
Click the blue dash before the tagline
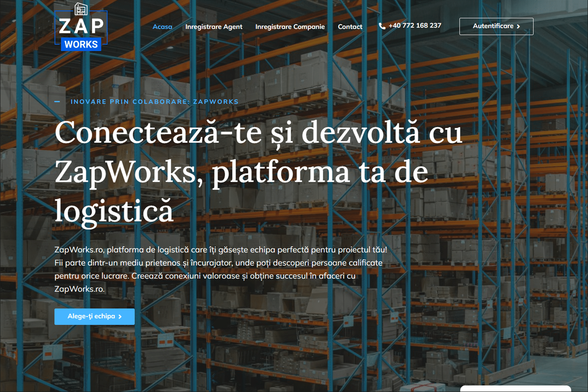57,102
